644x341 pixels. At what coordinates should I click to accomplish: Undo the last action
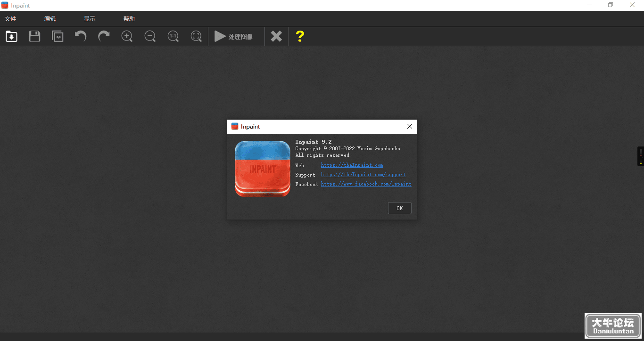pyautogui.click(x=81, y=36)
